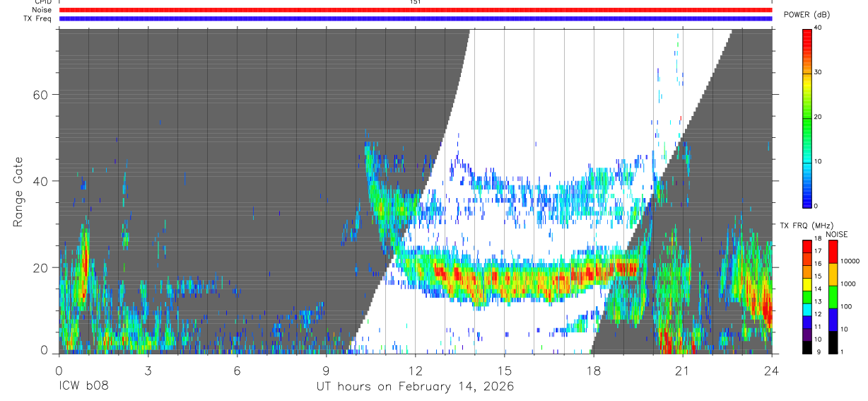868x401 pixels.
Task: Click the 'NOISE' legend title
Action: click(836, 234)
